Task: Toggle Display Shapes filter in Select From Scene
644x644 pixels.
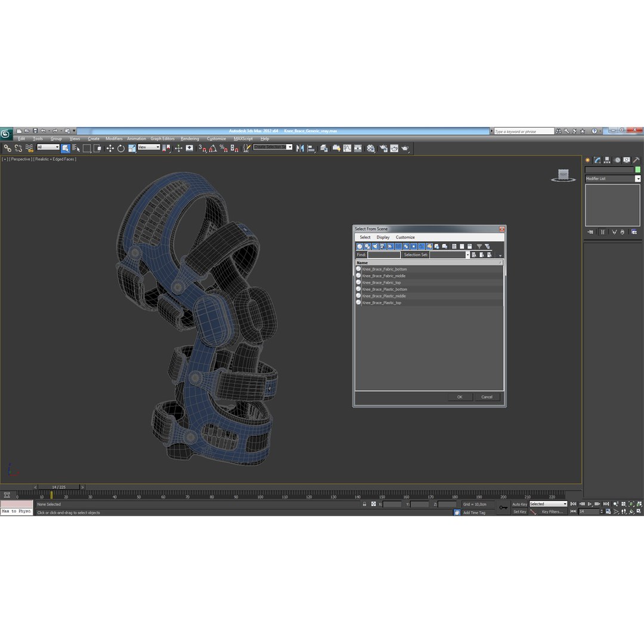Action: point(367,246)
